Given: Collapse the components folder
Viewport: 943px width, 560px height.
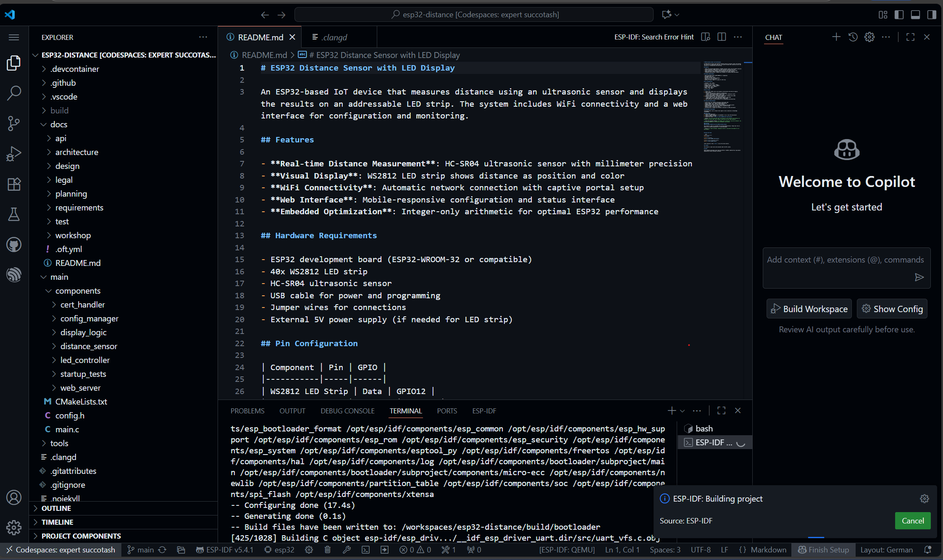Looking at the screenshot, I should [x=78, y=291].
